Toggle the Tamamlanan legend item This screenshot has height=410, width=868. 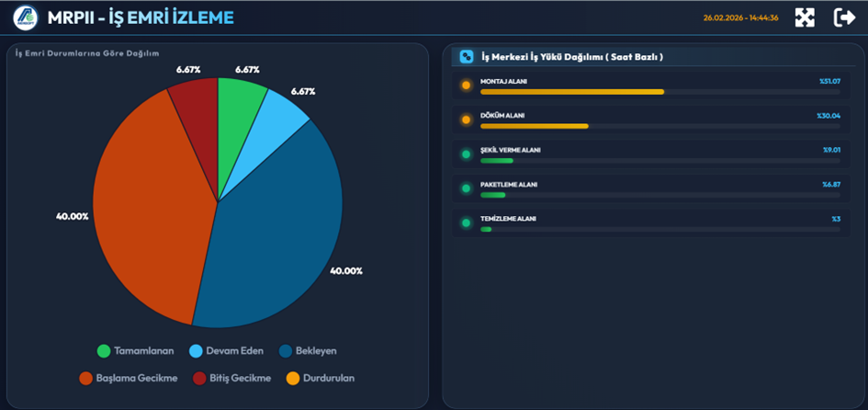pos(136,351)
